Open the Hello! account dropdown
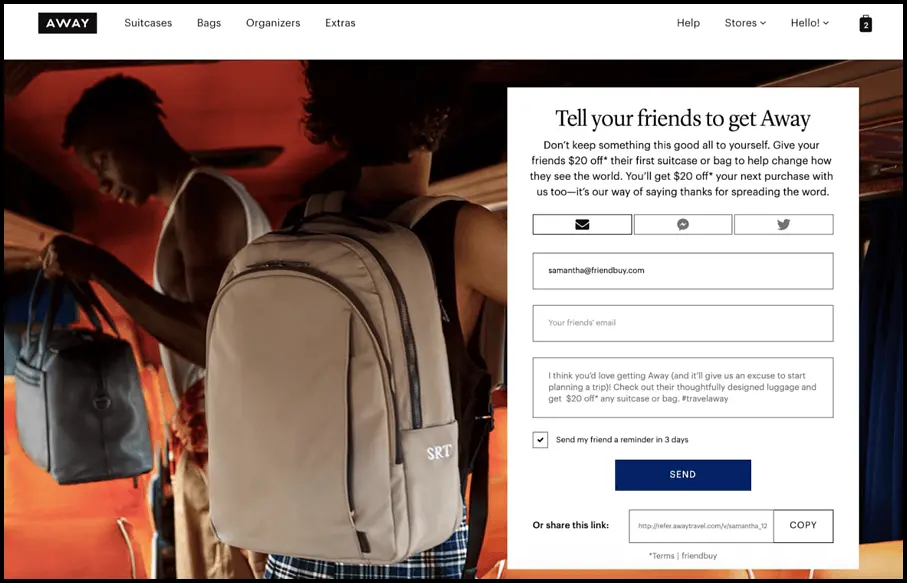The image size is (907, 583). tap(810, 23)
